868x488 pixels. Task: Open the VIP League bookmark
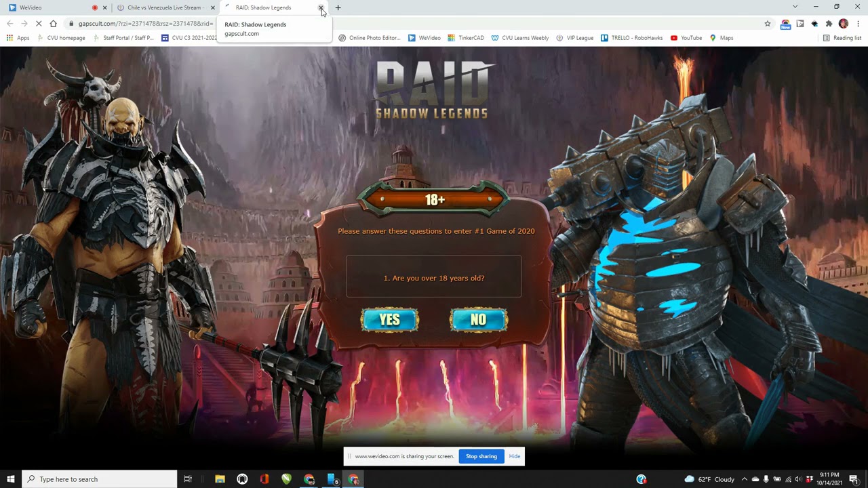tap(574, 38)
